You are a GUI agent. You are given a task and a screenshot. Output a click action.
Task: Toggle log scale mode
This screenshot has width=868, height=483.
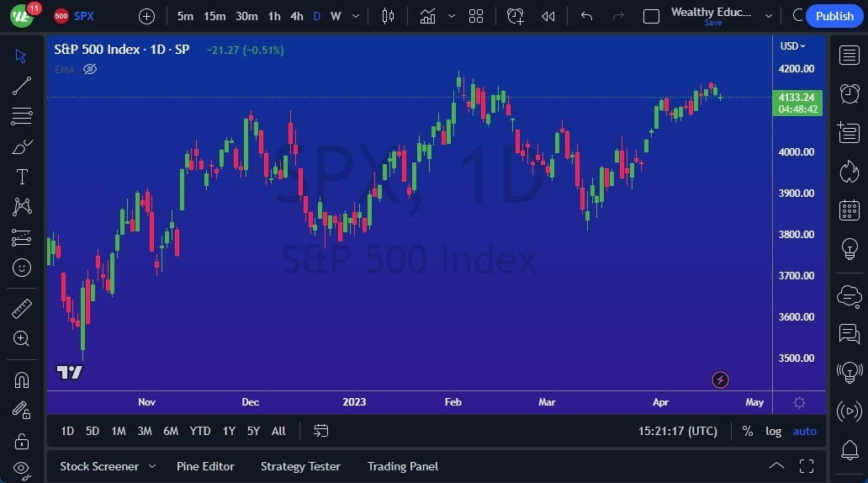[x=773, y=431]
